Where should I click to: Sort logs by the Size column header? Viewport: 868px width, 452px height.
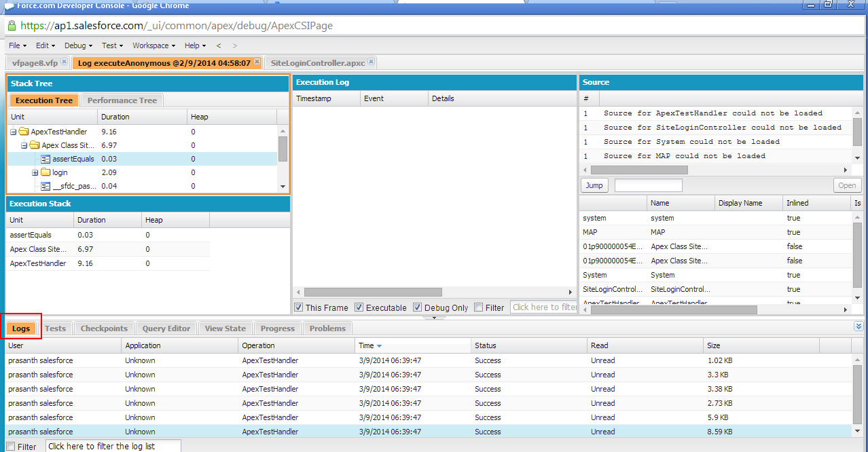[x=761, y=346]
